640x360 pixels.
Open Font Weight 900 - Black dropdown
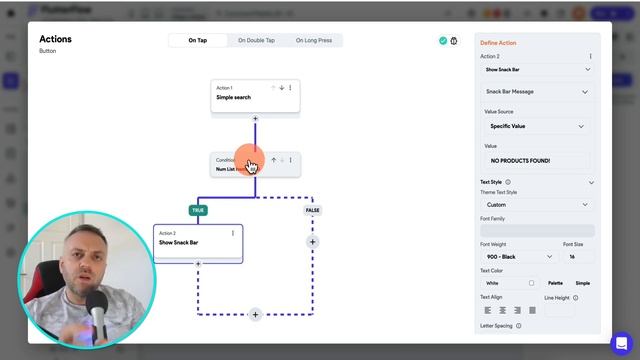point(519,257)
